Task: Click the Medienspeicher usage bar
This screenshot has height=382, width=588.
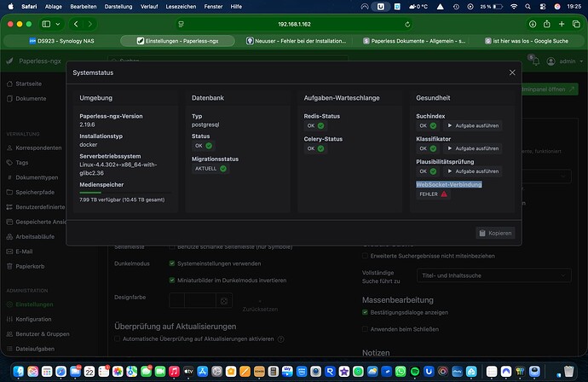Action: tap(125, 193)
